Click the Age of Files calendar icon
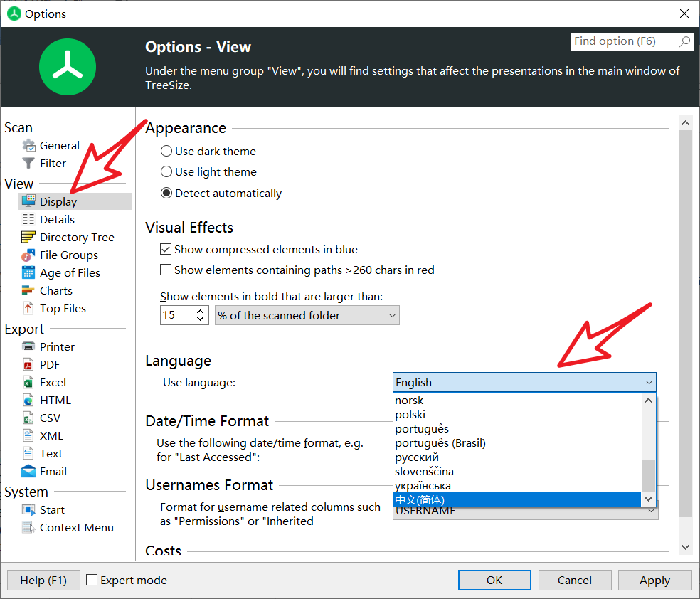The image size is (700, 599). click(28, 273)
